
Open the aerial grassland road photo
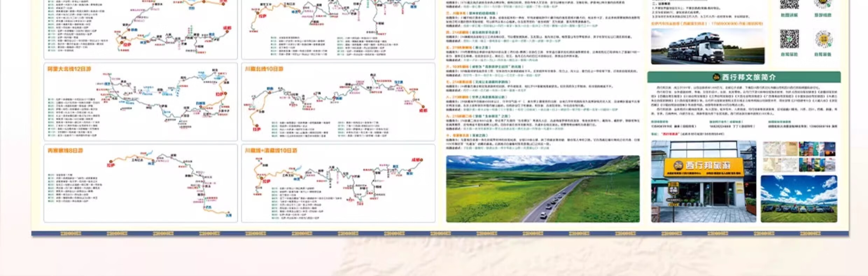[543, 189]
